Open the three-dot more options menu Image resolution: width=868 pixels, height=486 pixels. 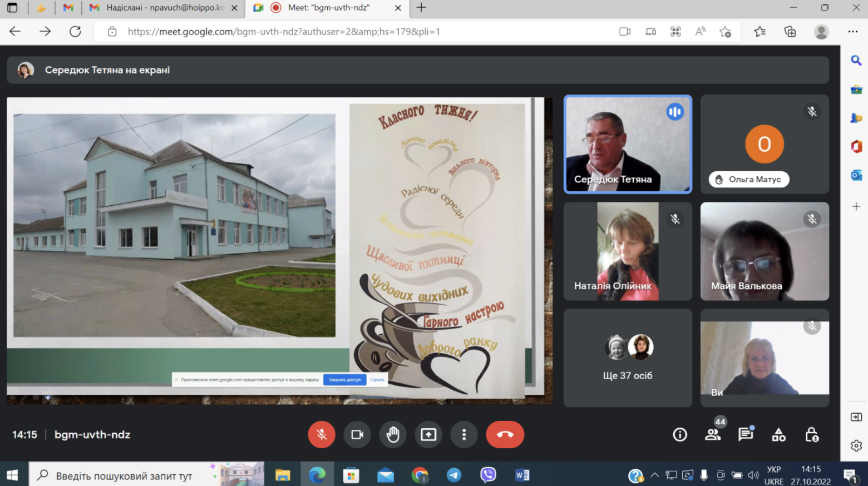point(464,434)
